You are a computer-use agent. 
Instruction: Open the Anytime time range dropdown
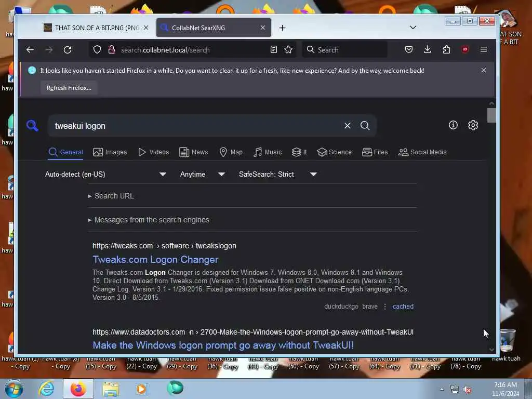click(x=203, y=174)
